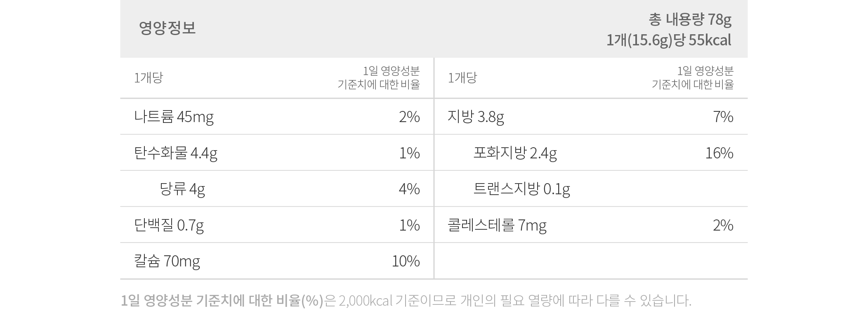This screenshot has height=311, width=868.
Task: Click the 트랜스지방 0.1g entry
Action: (x=521, y=189)
